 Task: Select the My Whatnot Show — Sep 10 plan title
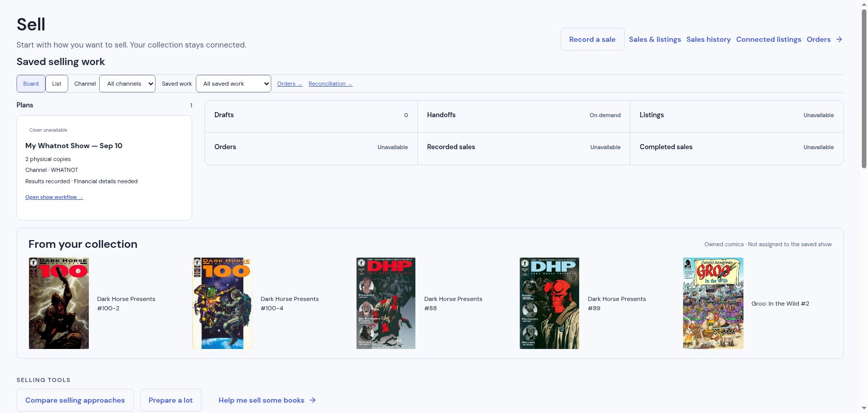tap(74, 146)
